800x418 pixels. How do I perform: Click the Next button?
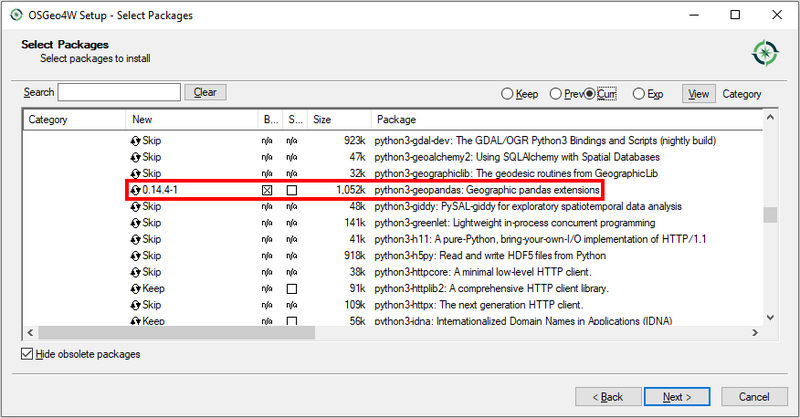677,397
